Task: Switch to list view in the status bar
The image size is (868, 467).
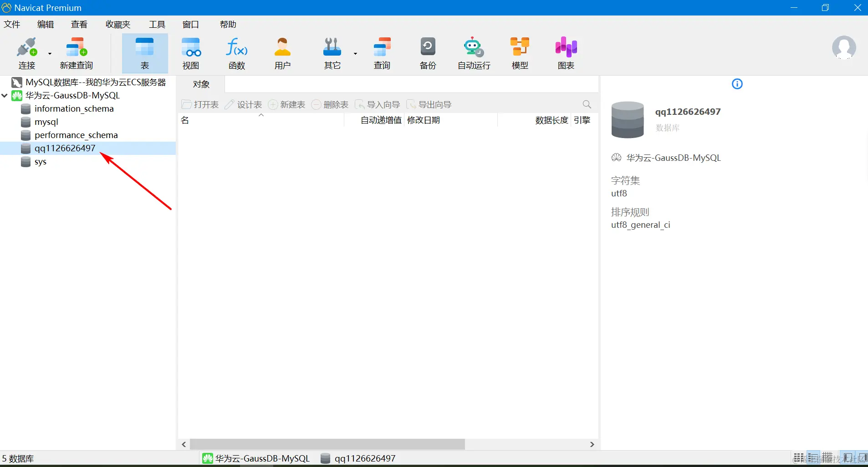Action: 799,457
